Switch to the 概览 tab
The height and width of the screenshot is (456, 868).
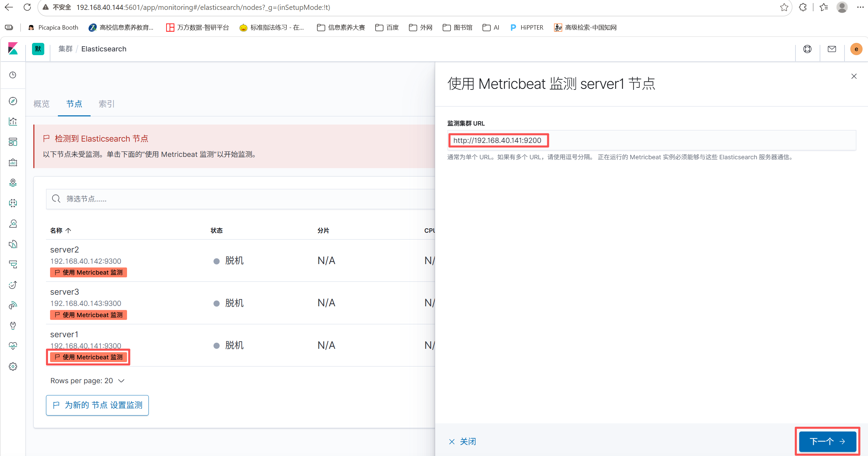pos(42,104)
